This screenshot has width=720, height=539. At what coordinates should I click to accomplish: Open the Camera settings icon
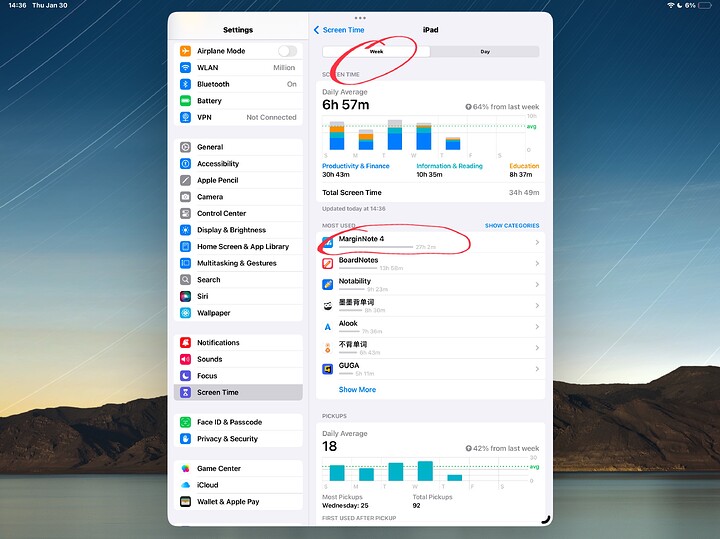point(185,197)
